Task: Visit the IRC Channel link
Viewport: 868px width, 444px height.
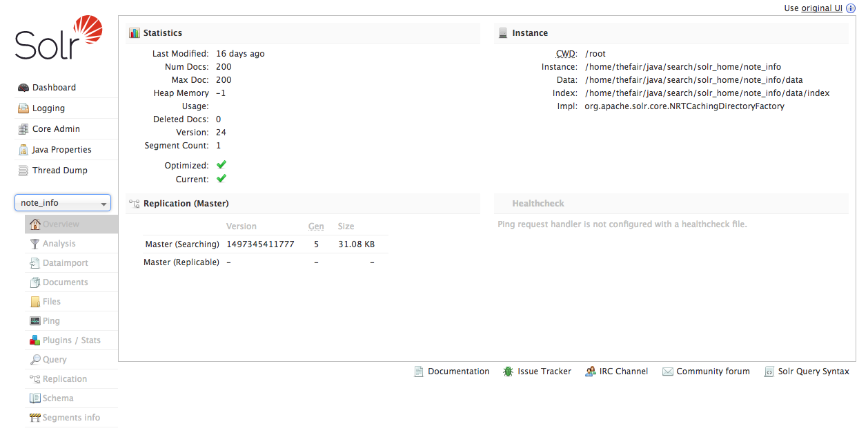Action: 624,371
